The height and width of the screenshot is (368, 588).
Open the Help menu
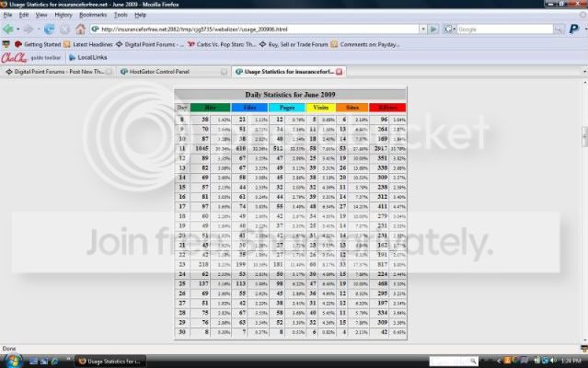(x=140, y=15)
